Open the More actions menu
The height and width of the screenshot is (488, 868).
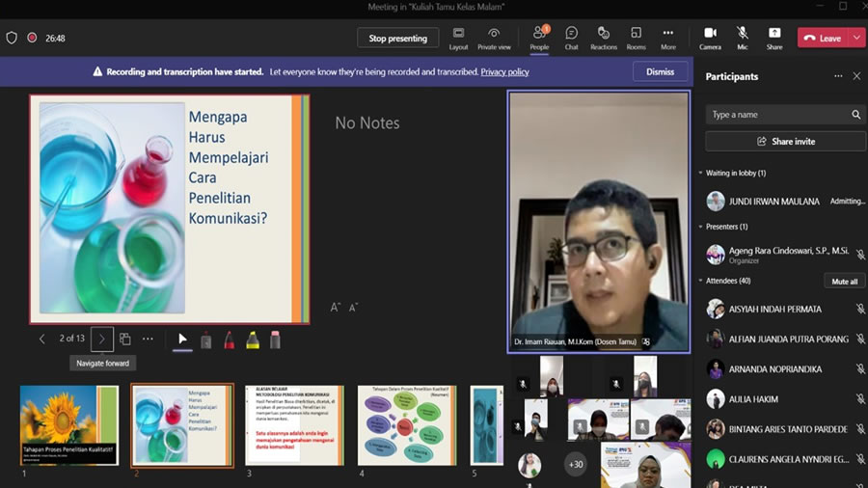[667, 38]
